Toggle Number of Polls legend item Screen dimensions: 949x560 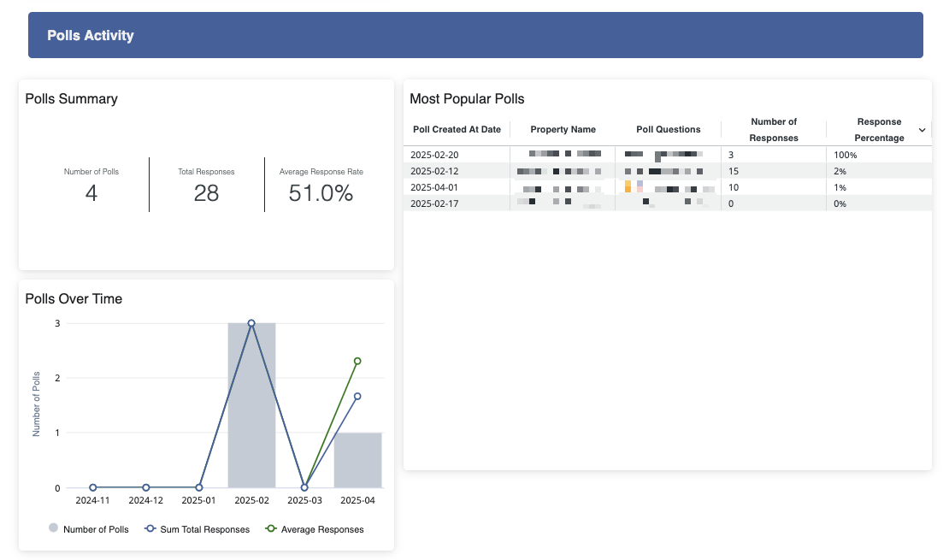(x=95, y=529)
